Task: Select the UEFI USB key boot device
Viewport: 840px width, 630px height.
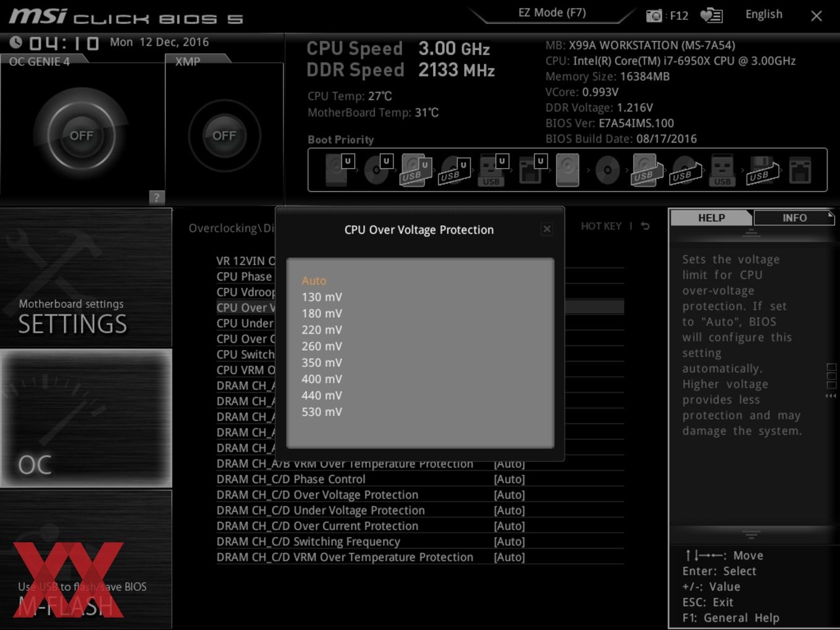Action: [x=492, y=170]
